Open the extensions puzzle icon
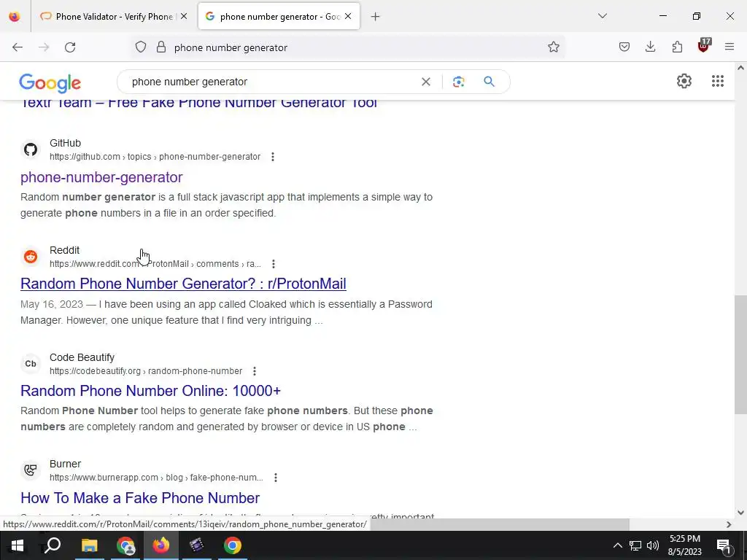 click(x=677, y=47)
